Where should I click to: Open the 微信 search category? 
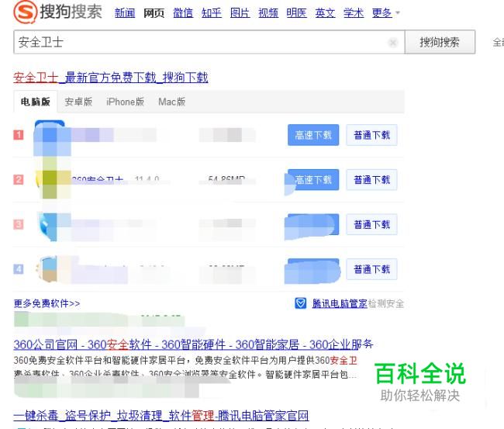[x=183, y=13]
